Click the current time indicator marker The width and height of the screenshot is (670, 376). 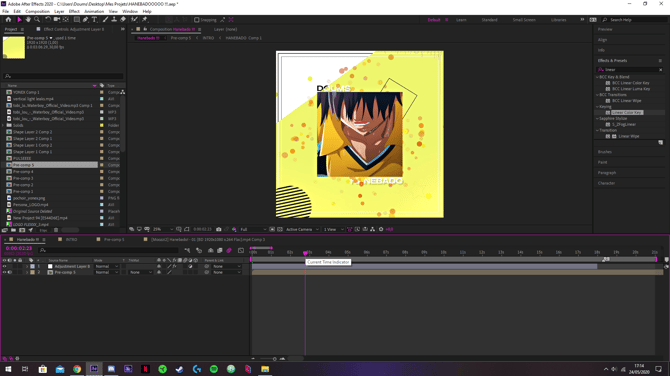tap(305, 253)
